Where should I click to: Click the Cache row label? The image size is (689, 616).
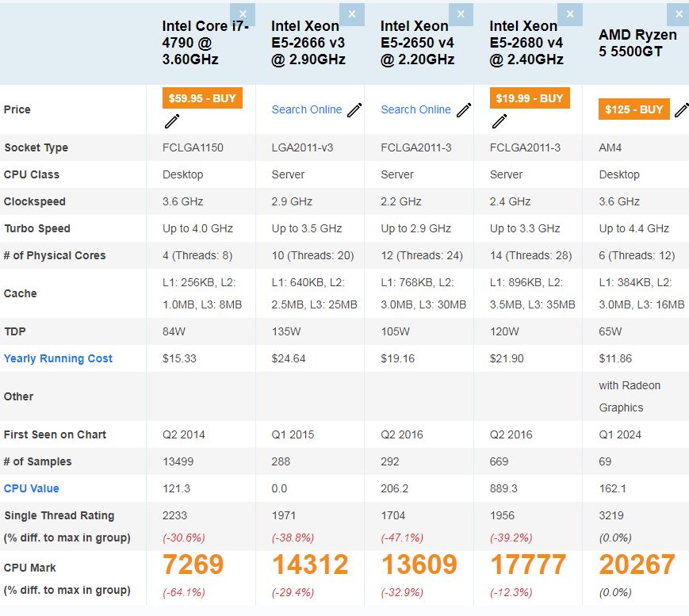click(x=20, y=293)
